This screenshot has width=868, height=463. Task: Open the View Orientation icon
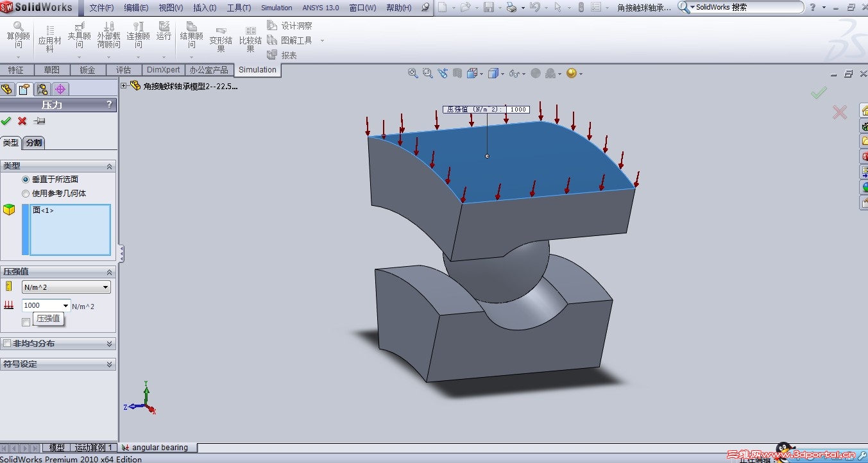pyautogui.click(x=473, y=73)
